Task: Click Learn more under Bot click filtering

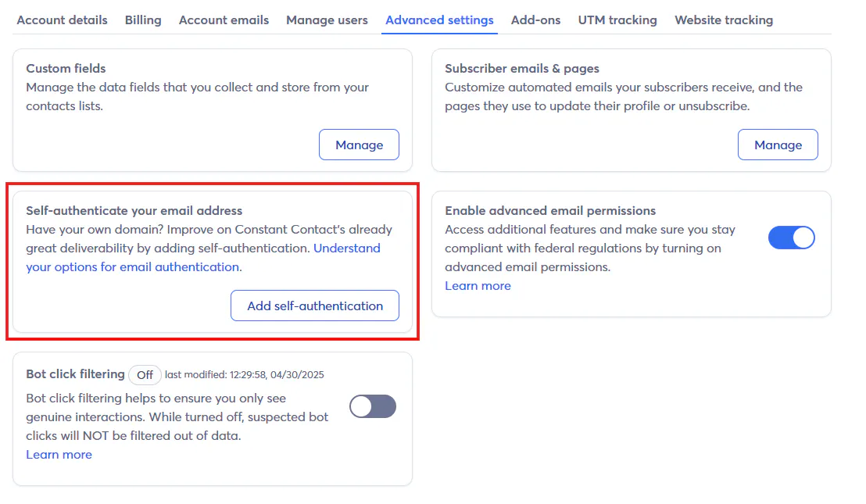Action: tap(59, 455)
